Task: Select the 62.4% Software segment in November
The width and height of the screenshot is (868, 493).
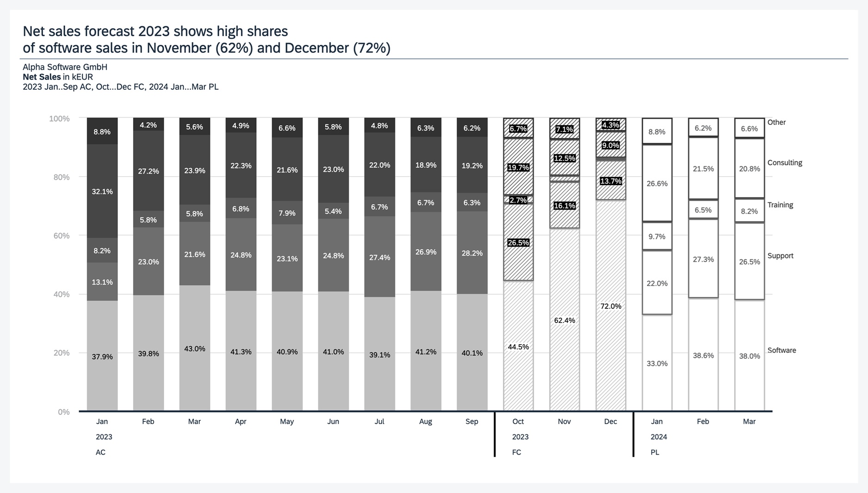Action: pyautogui.click(x=564, y=320)
